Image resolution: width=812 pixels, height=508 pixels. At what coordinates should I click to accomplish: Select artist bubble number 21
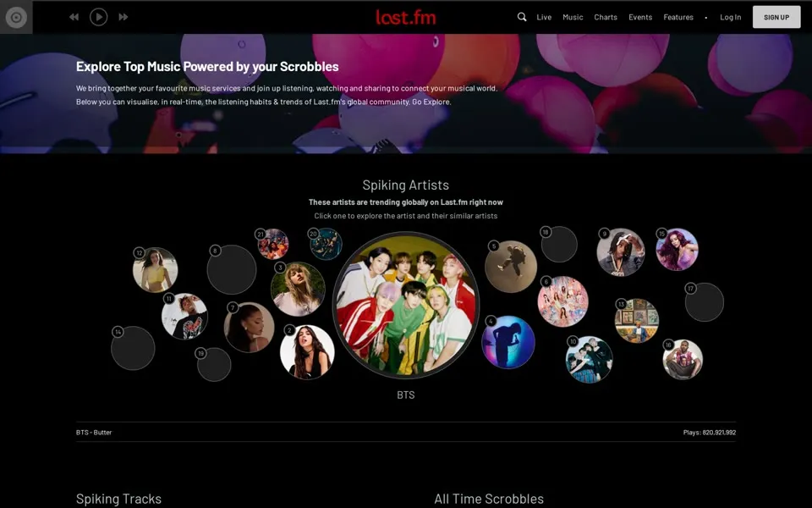[x=273, y=244]
